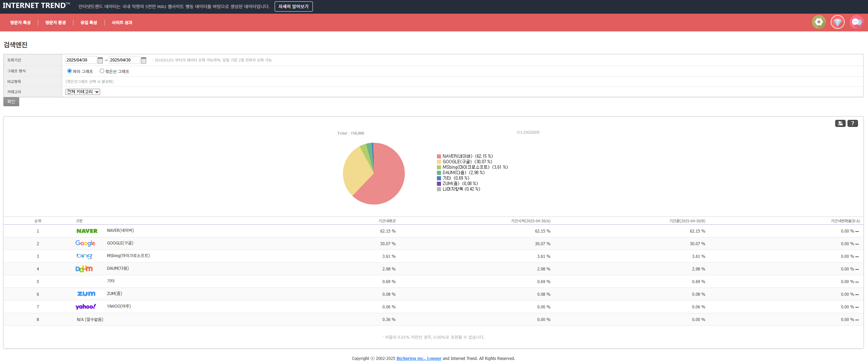Open the 유입 특성 menu
Screen dimensions: 868x363
[88, 23]
